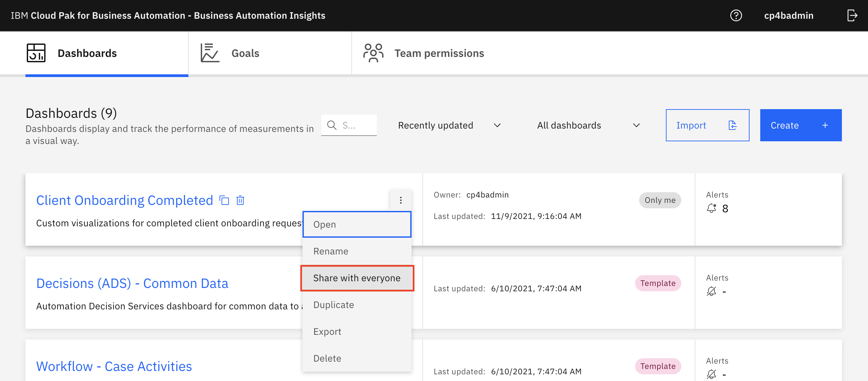
Task: Click the duplicate icon beside Client Onboarding Completed
Action: pyautogui.click(x=225, y=200)
